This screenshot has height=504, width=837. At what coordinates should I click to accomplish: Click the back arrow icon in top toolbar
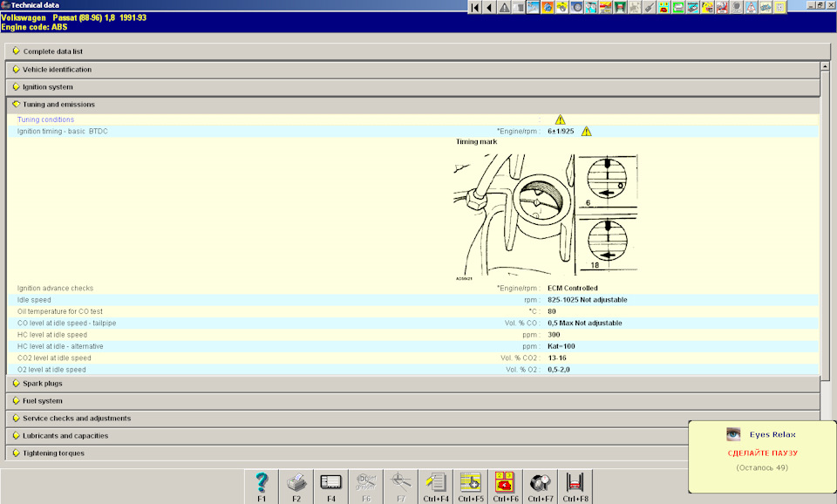point(489,8)
